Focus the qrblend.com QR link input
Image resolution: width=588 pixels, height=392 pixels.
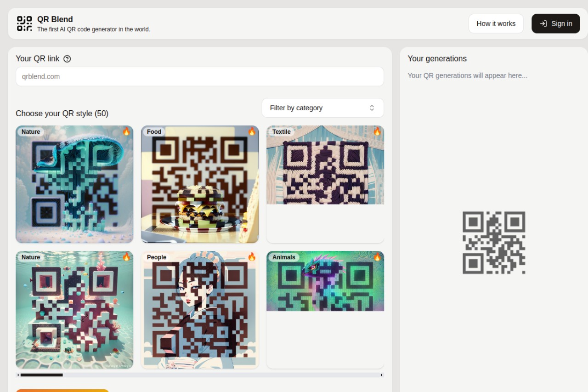[200, 77]
